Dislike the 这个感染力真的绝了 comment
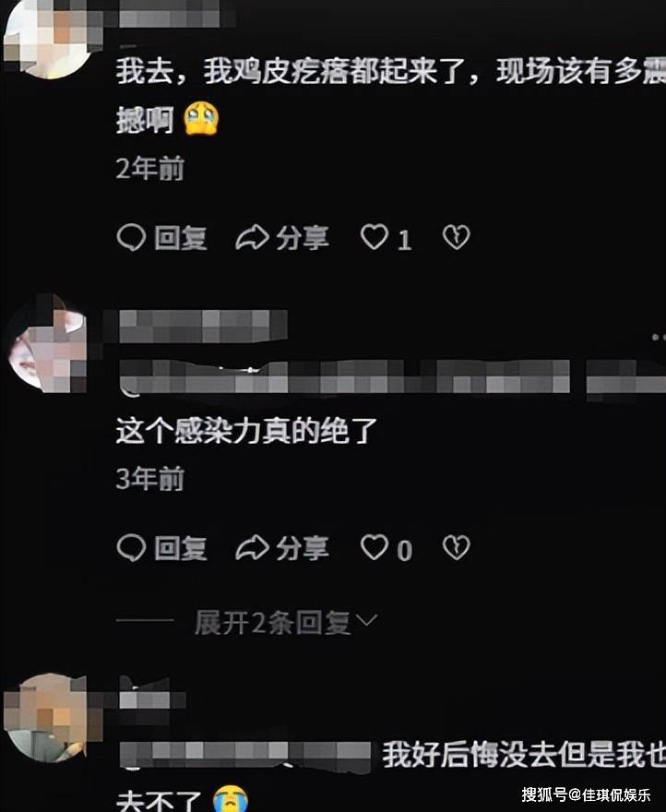666x812 pixels. (457, 547)
